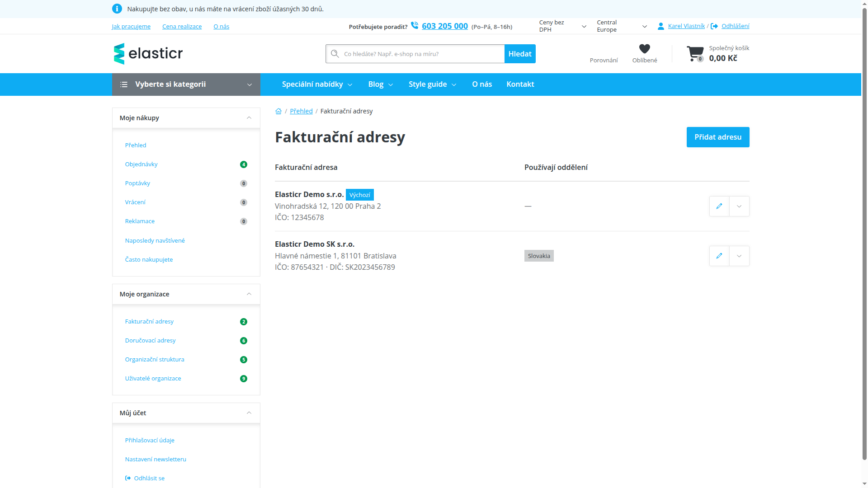Open the Speciální nabídky menu
The height and width of the screenshot is (488, 868).
(x=317, y=84)
